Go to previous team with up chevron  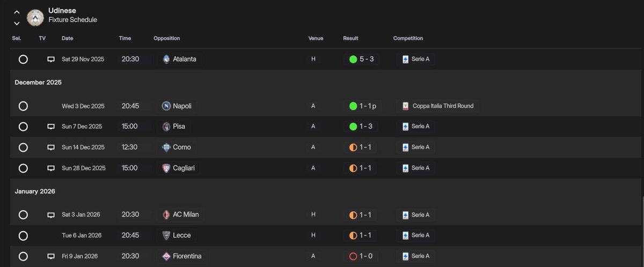pos(17,12)
